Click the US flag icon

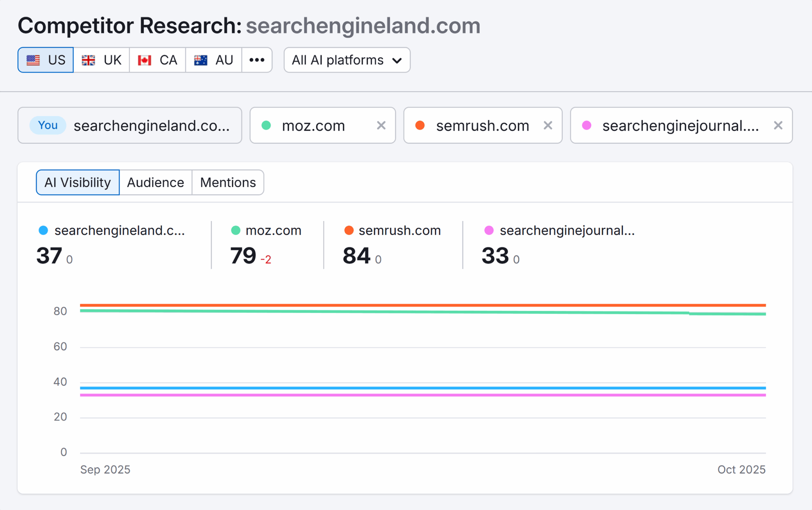tap(33, 60)
